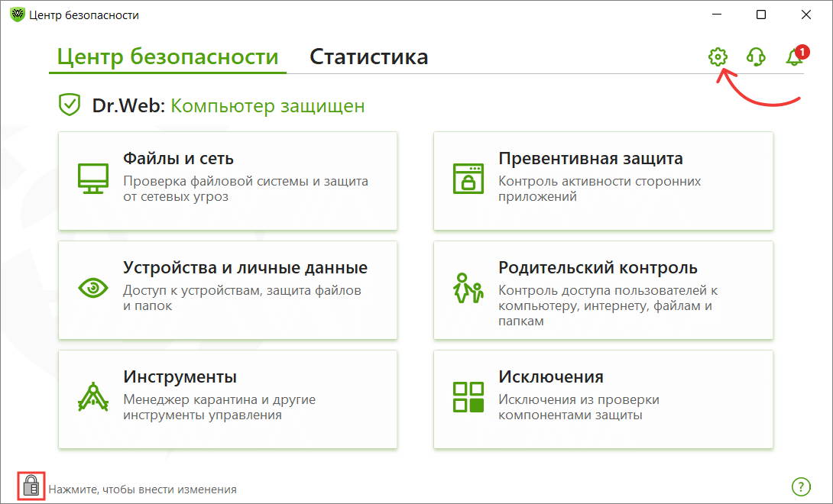Click the monitor icon for Файлы и сеть
Image resolution: width=833 pixels, height=504 pixels.
coord(93,179)
